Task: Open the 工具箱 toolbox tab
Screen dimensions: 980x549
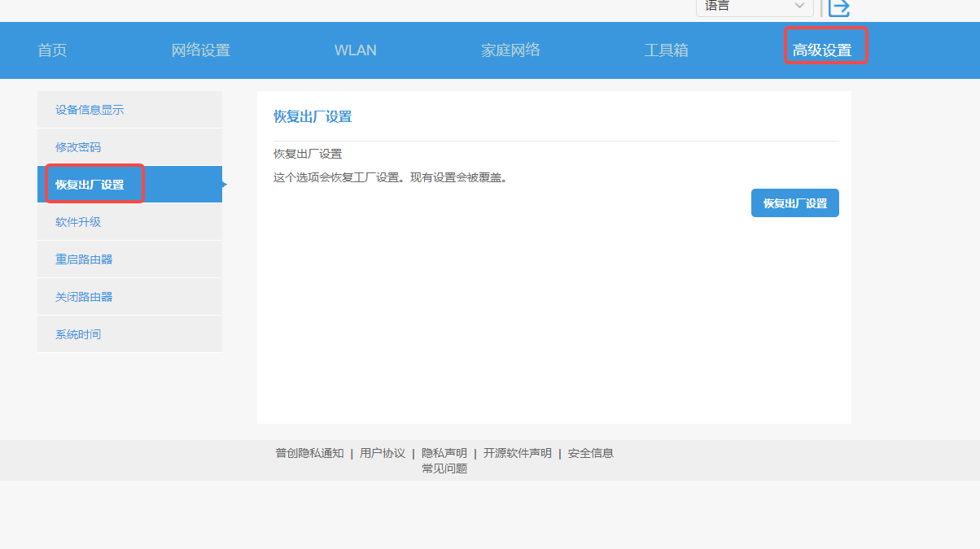Action: click(666, 50)
